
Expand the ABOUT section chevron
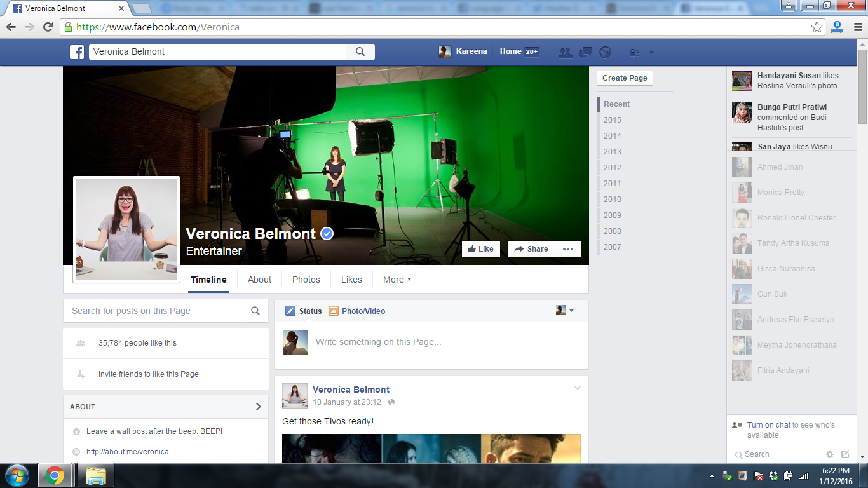(x=258, y=407)
